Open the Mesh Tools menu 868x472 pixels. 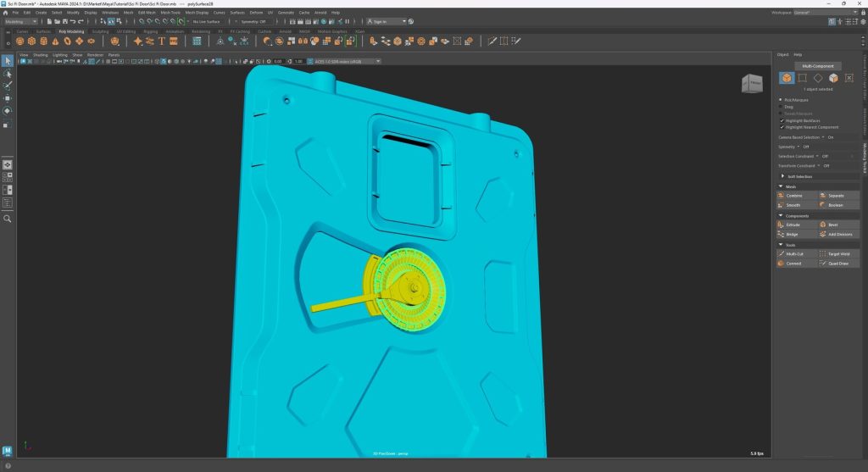point(170,12)
